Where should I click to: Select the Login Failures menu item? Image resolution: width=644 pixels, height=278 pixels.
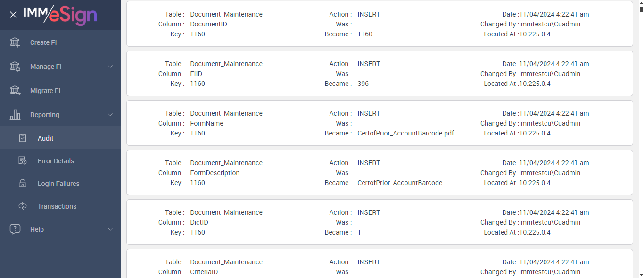point(58,184)
